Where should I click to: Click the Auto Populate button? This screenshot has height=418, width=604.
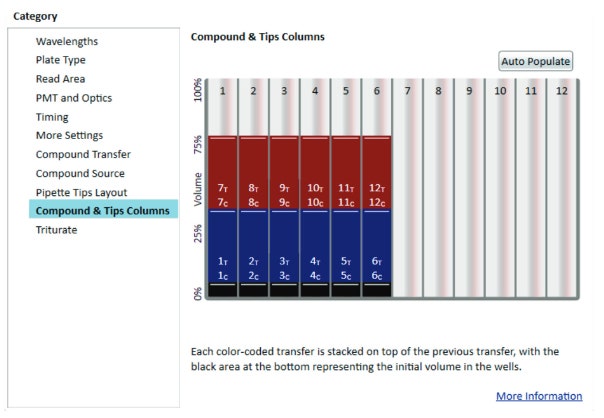(535, 61)
